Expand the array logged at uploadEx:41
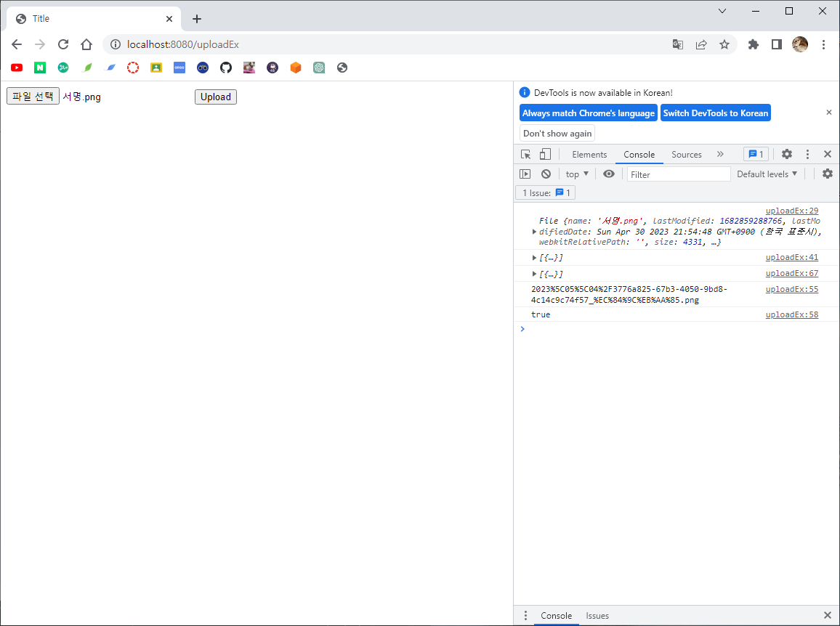 click(534, 258)
